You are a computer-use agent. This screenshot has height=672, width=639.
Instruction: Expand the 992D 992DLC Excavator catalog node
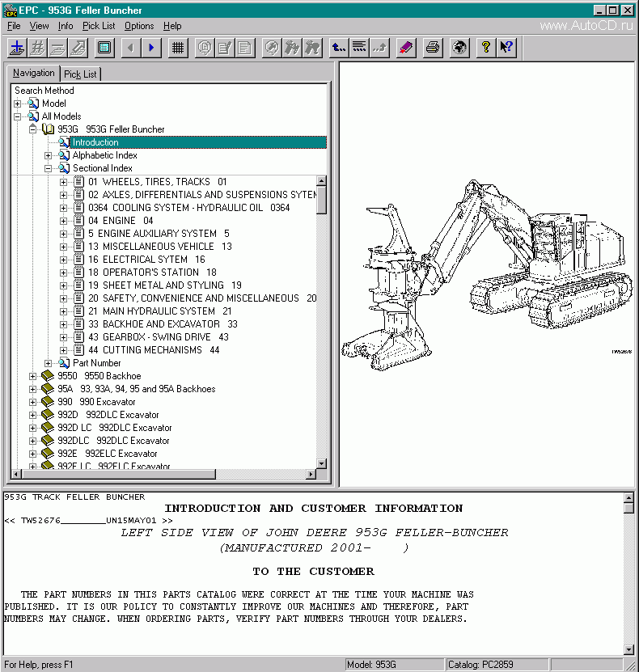[x=32, y=416]
